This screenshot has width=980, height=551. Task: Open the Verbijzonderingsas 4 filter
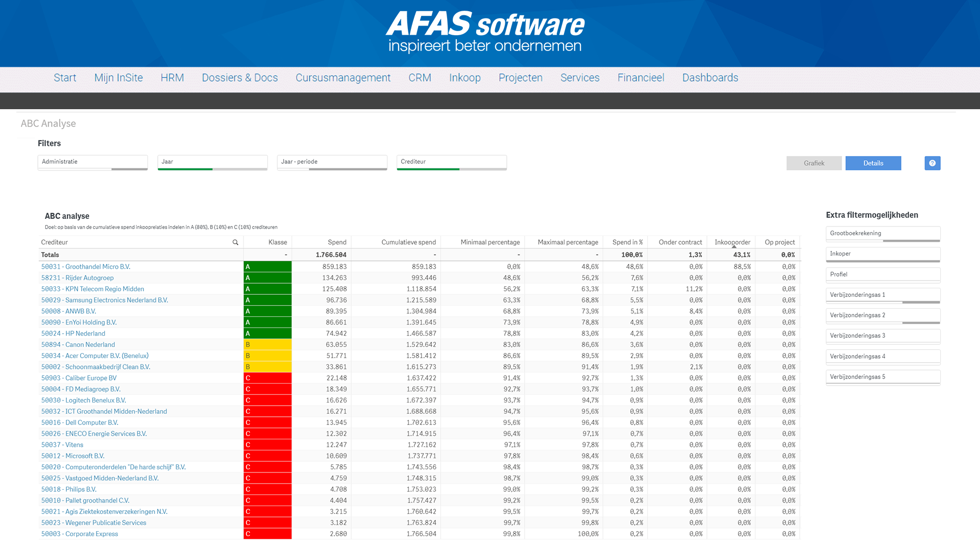point(883,357)
